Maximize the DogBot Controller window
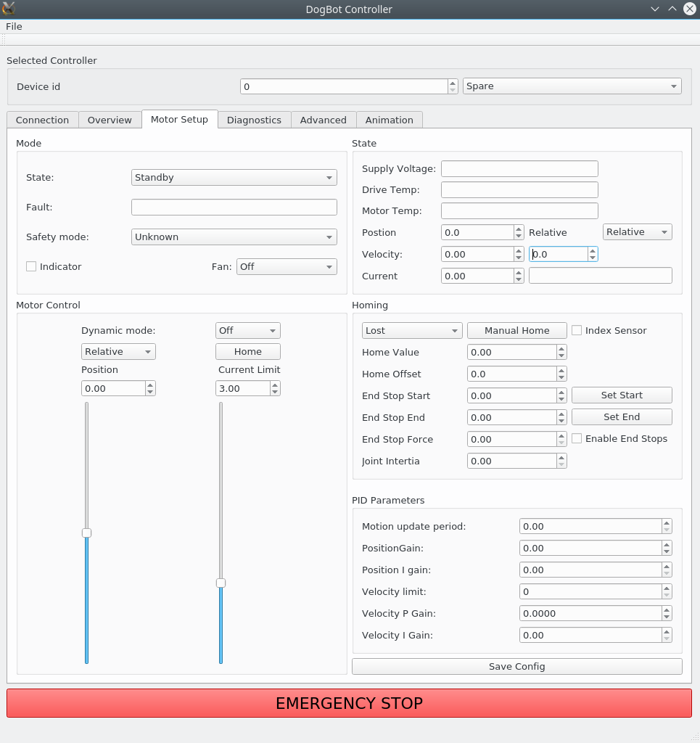 point(672,9)
